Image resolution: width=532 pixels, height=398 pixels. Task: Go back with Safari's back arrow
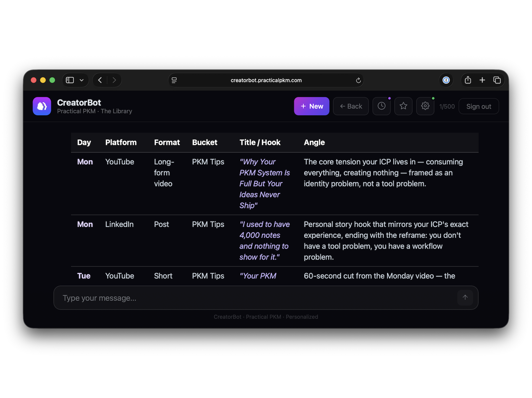[x=100, y=80]
